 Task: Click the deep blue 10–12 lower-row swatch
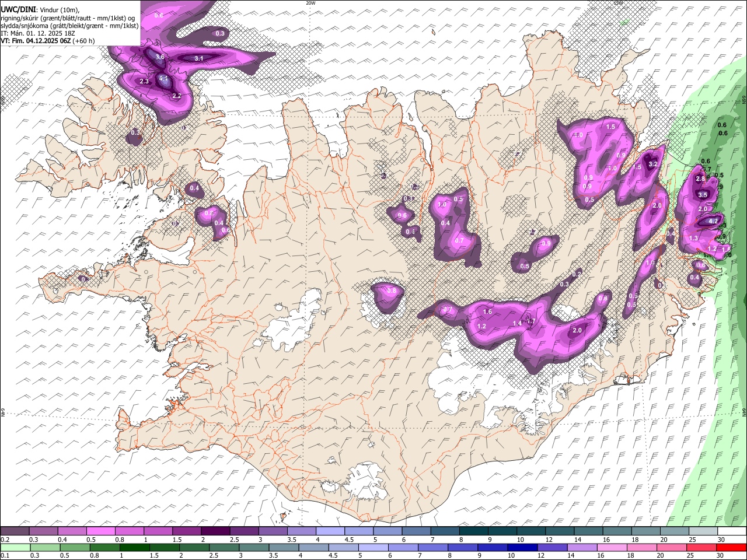[522, 548]
